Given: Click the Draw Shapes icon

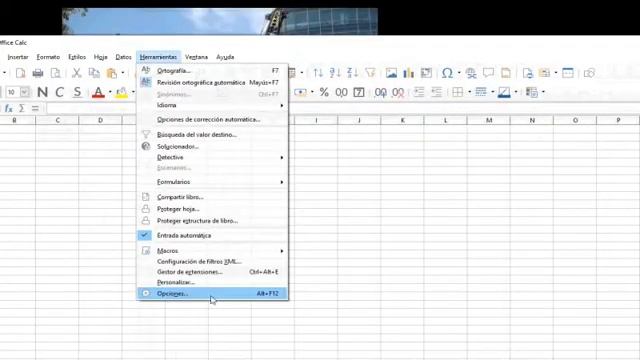Looking at the screenshot, I should click(589, 73).
